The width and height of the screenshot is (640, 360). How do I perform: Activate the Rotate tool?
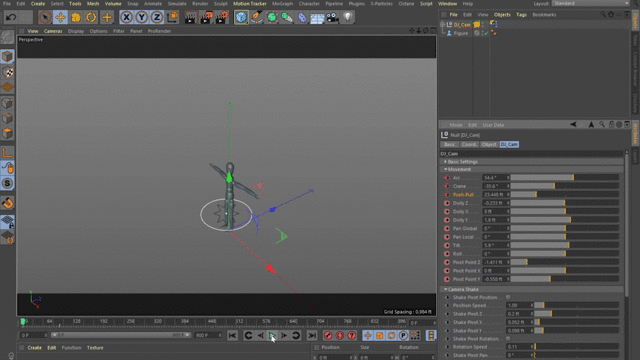91,17
